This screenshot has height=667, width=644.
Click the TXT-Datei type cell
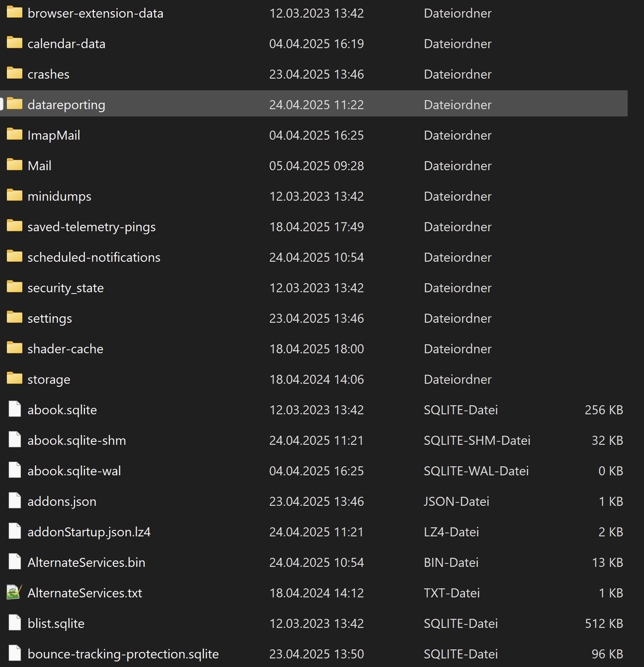click(x=452, y=593)
